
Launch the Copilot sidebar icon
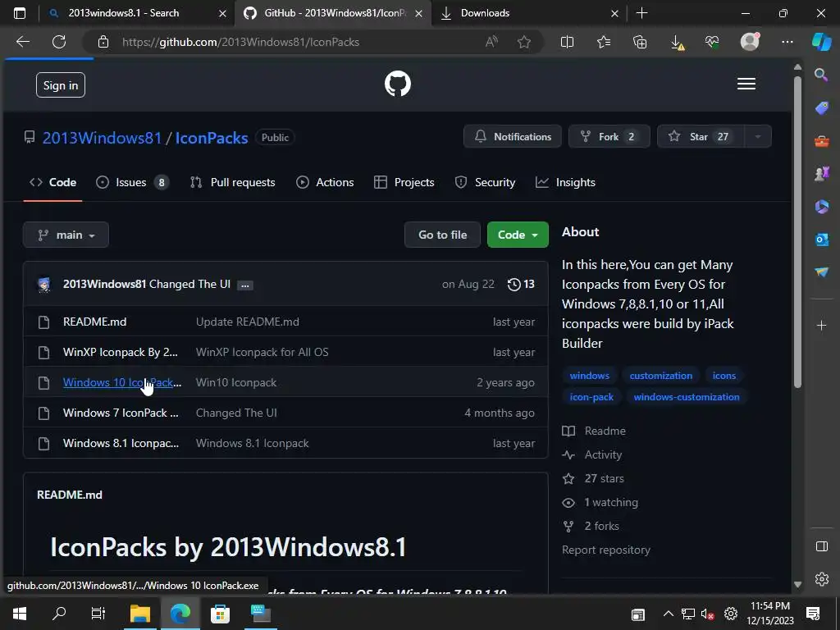coord(821,41)
